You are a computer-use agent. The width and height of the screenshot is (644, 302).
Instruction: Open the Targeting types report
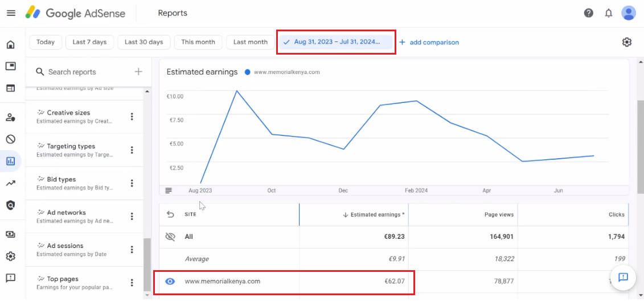pyautogui.click(x=84, y=150)
